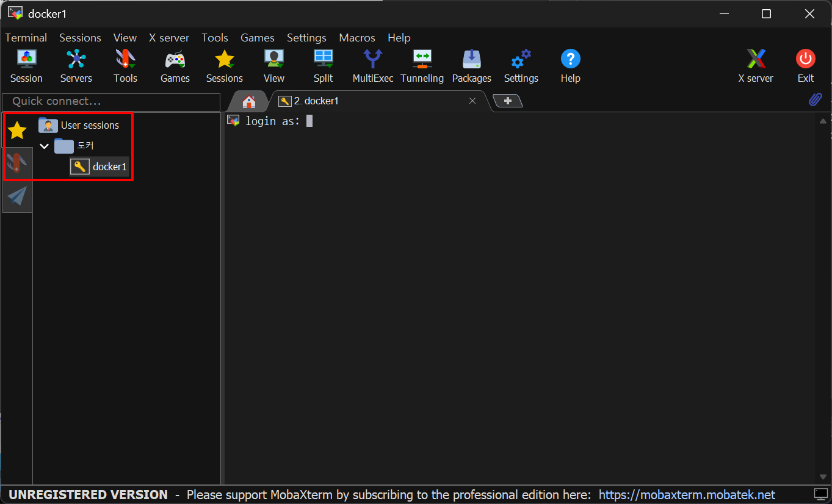Click the new tab plus button
The image size is (832, 504).
pyautogui.click(x=507, y=101)
